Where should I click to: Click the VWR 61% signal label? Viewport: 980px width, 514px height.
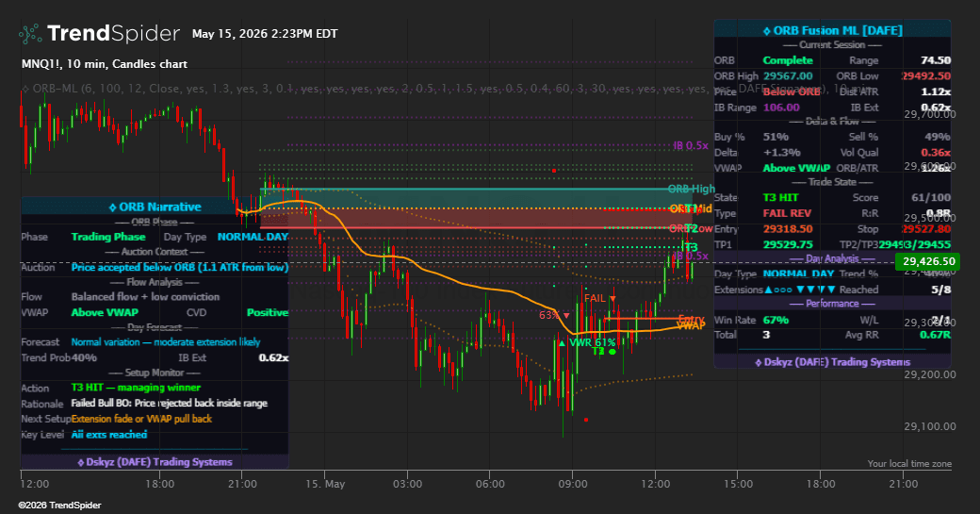[x=593, y=342]
